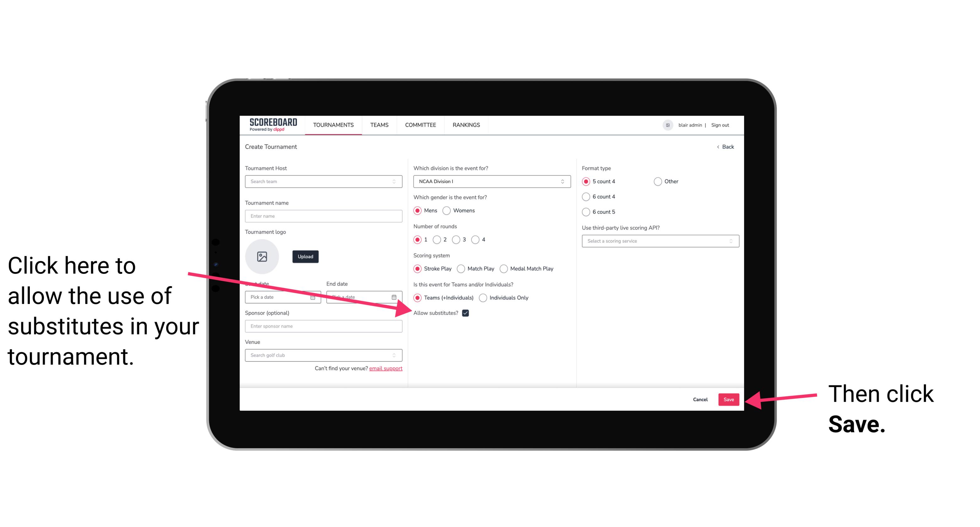
Task: Click the Save button
Action: tap(728, 399)
